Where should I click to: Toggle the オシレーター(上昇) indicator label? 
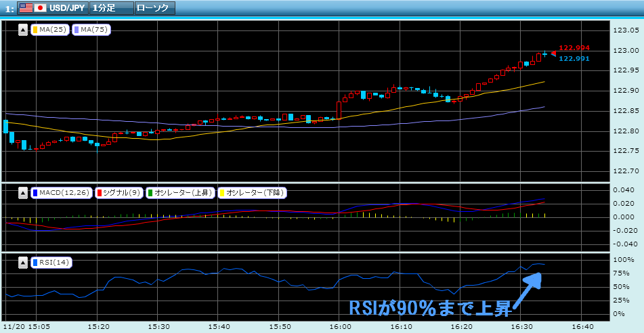click(x=180, y=194)
